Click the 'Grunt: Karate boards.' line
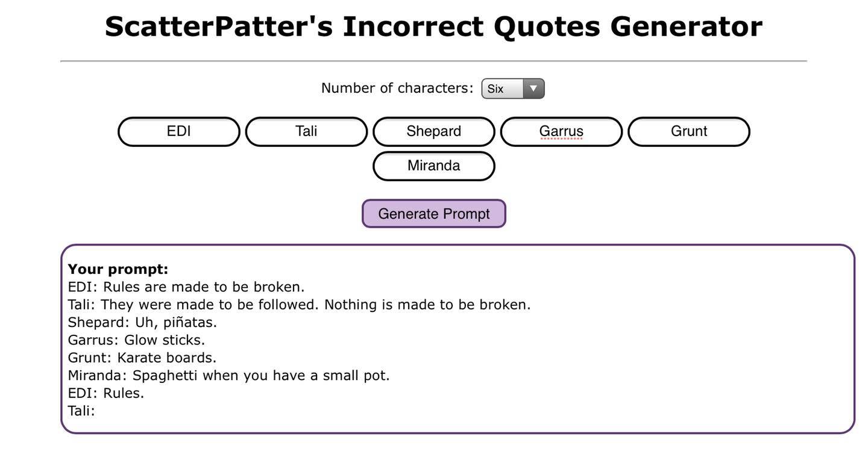868x454 pixels. (142, 358)
